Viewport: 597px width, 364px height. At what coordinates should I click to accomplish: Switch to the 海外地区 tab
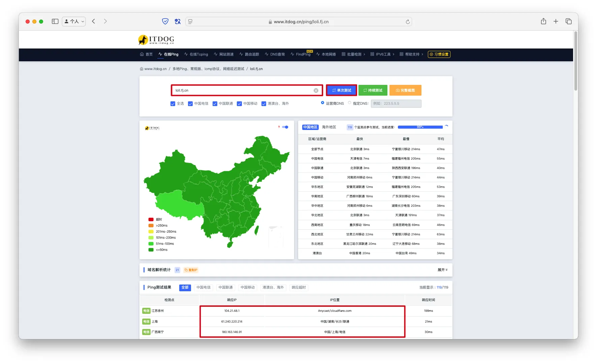[329, 127]
